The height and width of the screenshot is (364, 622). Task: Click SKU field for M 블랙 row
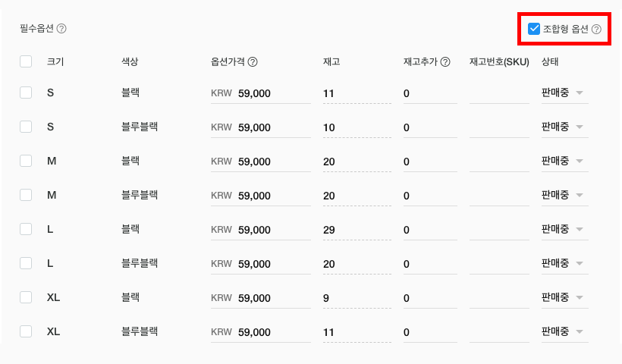[498, 162]
